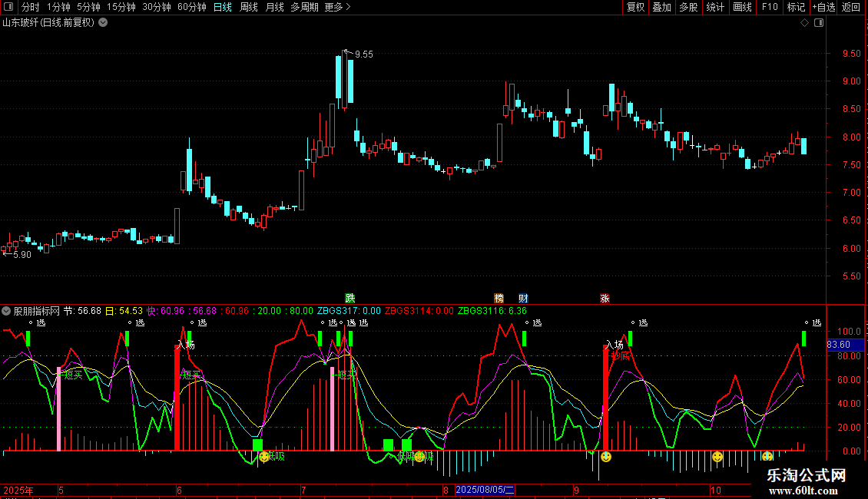Click the diamond icon at chart top-right
This screenshot has width=868, height=499.
(x=804, y=23)
